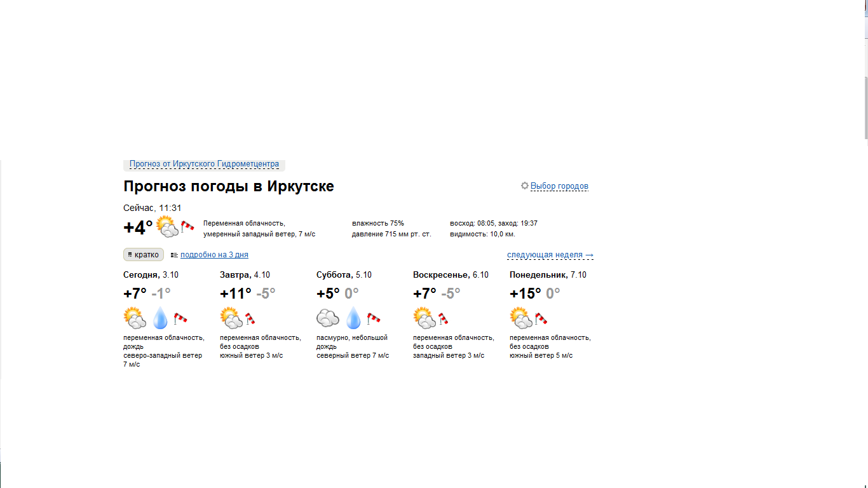
Task: Click the list icon beside подробно на 3 дня
Action: coord(174,255)
